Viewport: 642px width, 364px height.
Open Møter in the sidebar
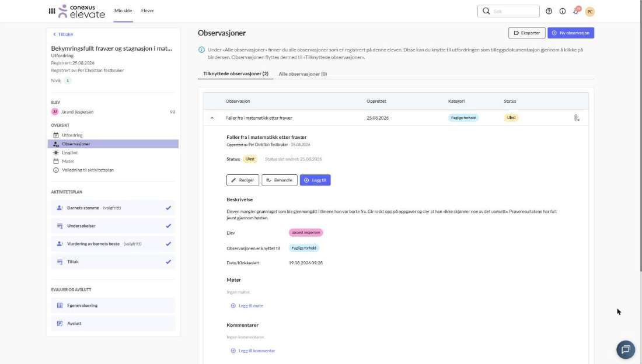pos(113,162)
